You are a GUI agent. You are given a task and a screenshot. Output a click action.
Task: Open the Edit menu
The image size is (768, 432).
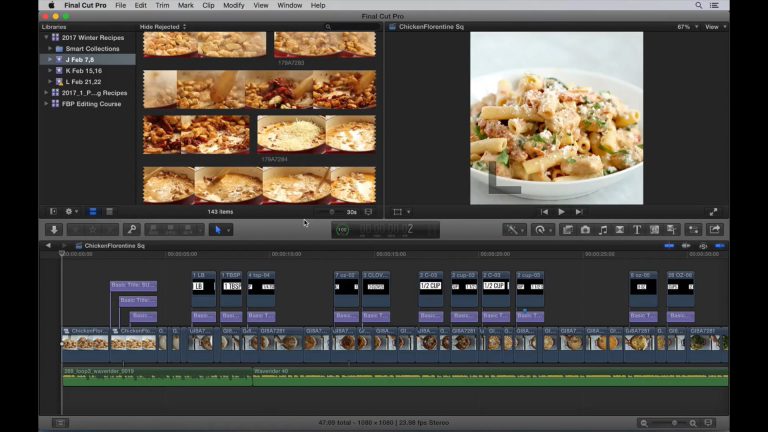click(141, 5)
